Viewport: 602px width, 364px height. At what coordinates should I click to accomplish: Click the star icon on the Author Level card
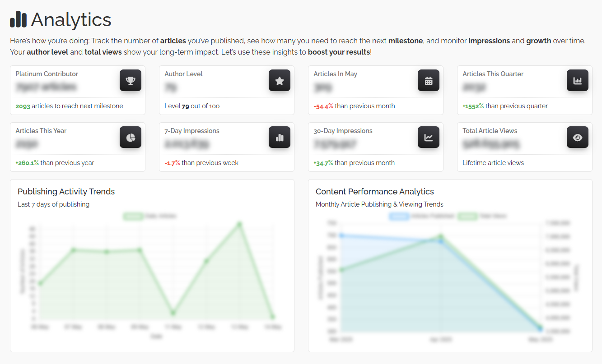(280, 80)
